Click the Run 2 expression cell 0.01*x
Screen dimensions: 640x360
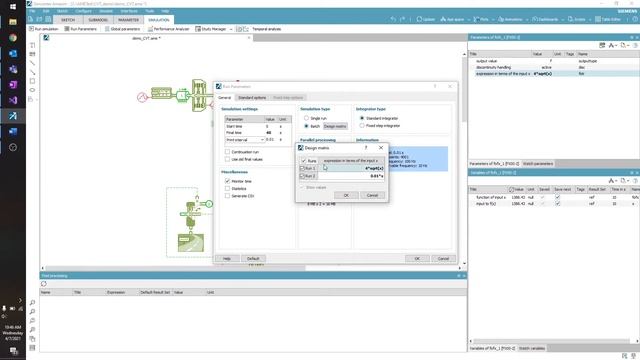(x=351, y=176)
